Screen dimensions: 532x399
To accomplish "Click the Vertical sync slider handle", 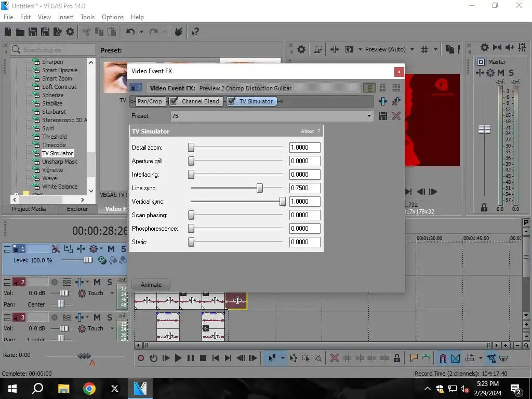I will point(282,202).
